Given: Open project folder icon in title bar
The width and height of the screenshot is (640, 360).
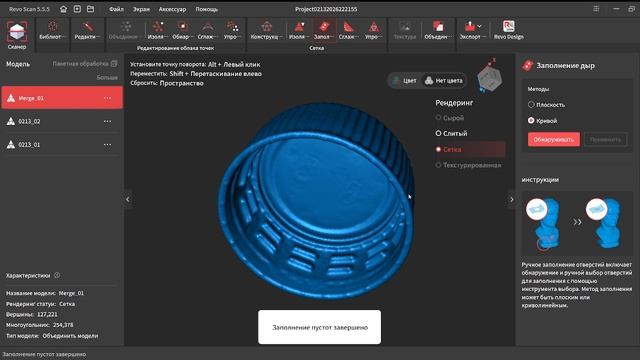Looking at the screenshot, I should (91, 9).
